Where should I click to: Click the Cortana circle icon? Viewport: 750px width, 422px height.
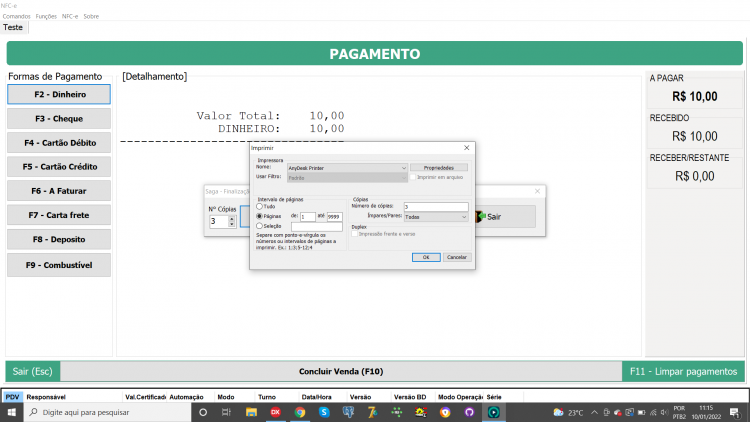(x=203, y=412)
